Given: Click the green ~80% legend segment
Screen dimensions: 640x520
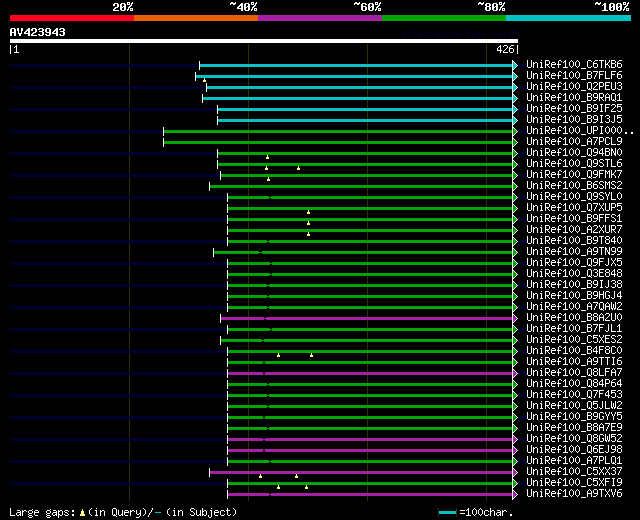Looking at the screenshot, I should (444, 18).
